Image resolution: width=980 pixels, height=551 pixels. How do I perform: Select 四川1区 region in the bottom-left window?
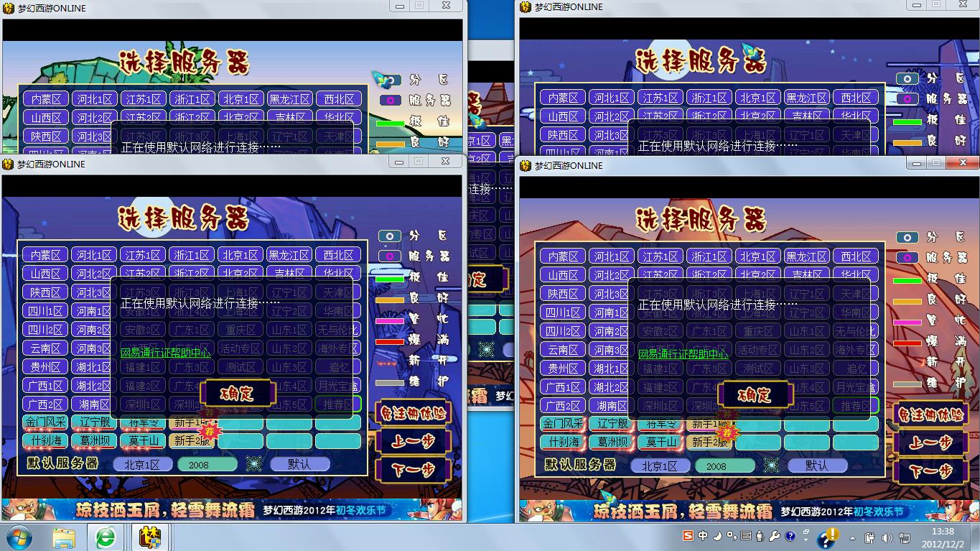pos(45,311)
